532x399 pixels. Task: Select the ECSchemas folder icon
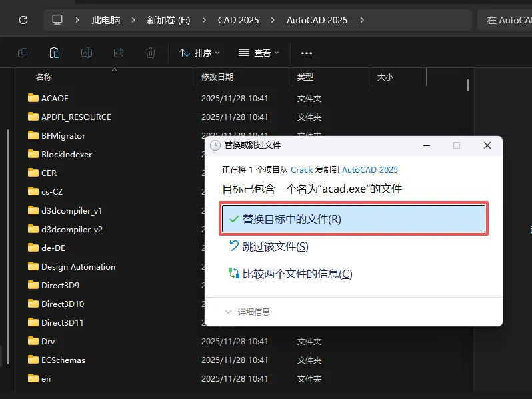pyautogui.click(x=33, y=360)
